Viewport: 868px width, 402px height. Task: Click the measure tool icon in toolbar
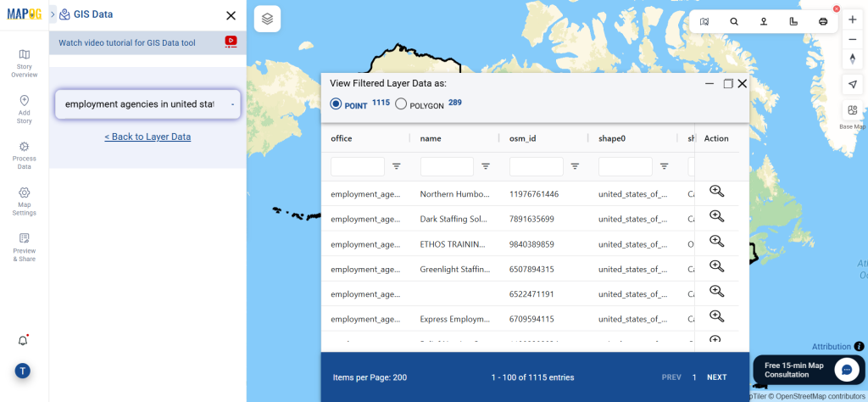tap(793, 21)
